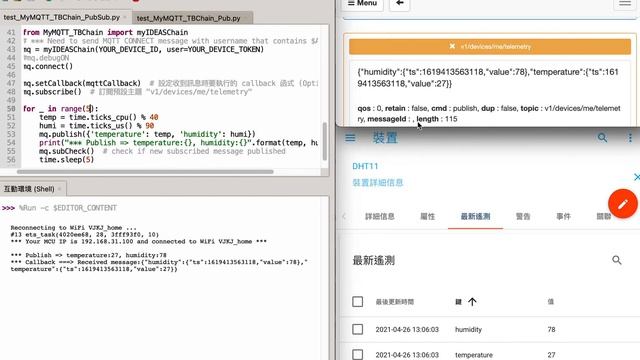Click the qos/retain message details text
Viewport: 640px width, 360px height.
489,113
